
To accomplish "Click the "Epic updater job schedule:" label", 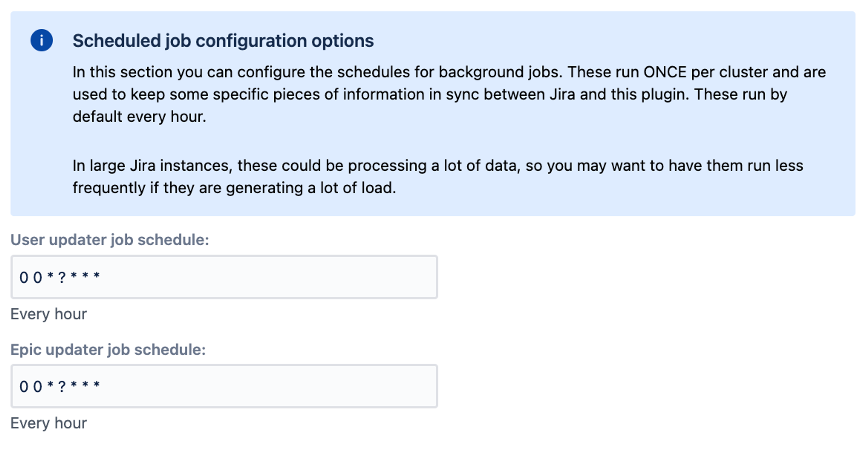I will (x=108, y=350).
